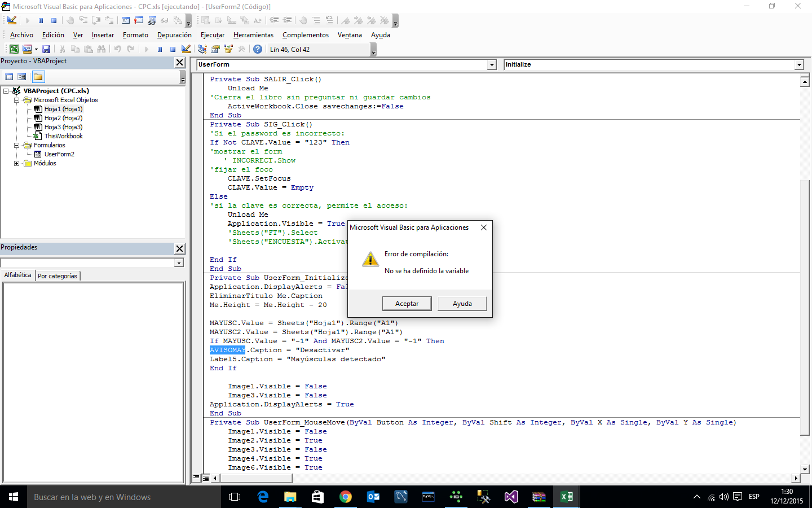The image size is (812, 508).
Task: Open Insert UserForm dropdown arrow
Action: pos(36,49)
